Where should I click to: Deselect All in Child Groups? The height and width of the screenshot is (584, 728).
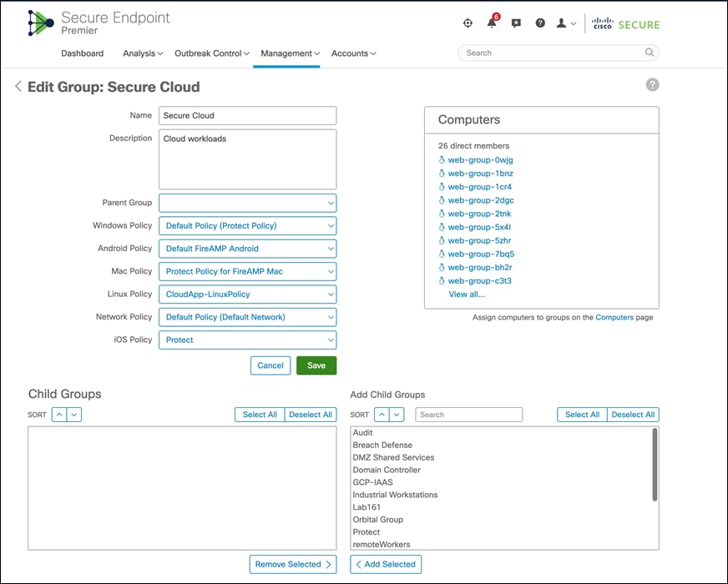click(311, 415)
